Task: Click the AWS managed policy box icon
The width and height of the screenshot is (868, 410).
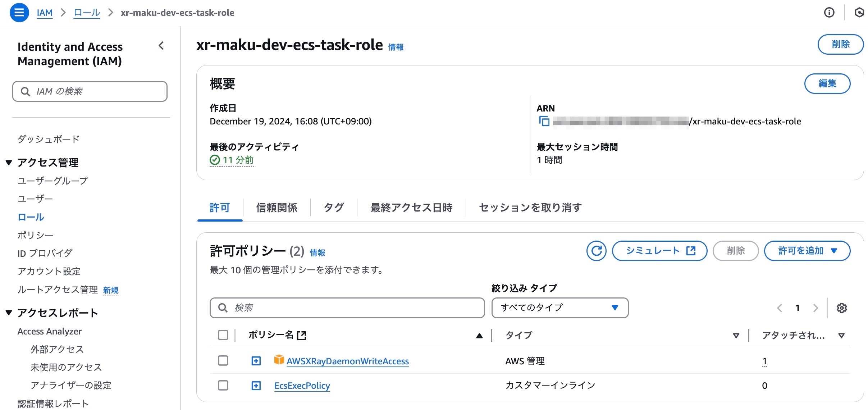Action: point(279,360)
